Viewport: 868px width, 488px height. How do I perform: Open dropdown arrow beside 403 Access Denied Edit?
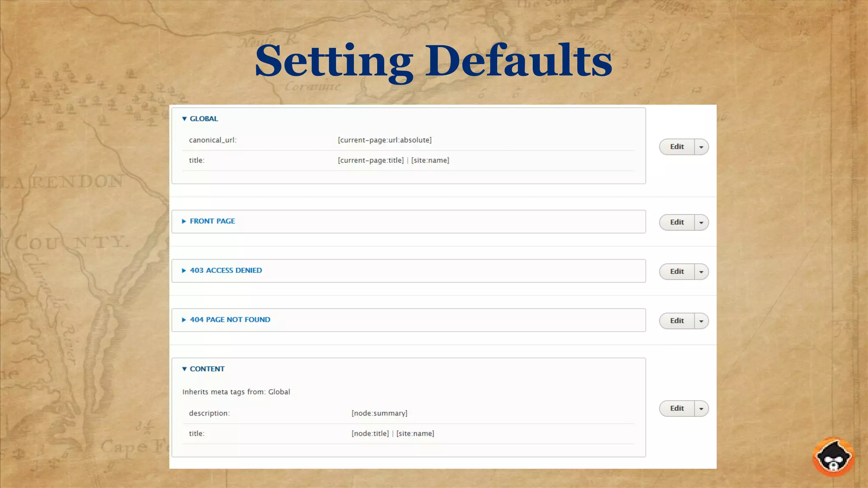tap(701, 272)
